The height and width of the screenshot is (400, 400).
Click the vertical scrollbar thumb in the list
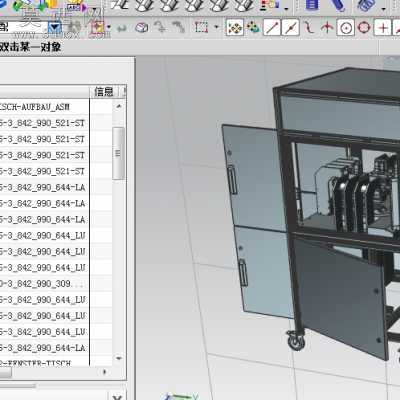pos(119,153)
